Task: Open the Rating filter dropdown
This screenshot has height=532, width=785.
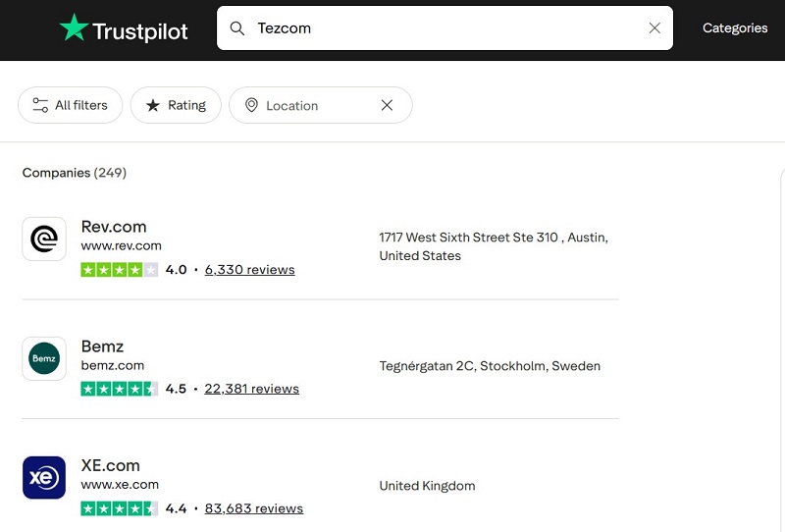Action: pyautogui.click(x=176, y=105)
